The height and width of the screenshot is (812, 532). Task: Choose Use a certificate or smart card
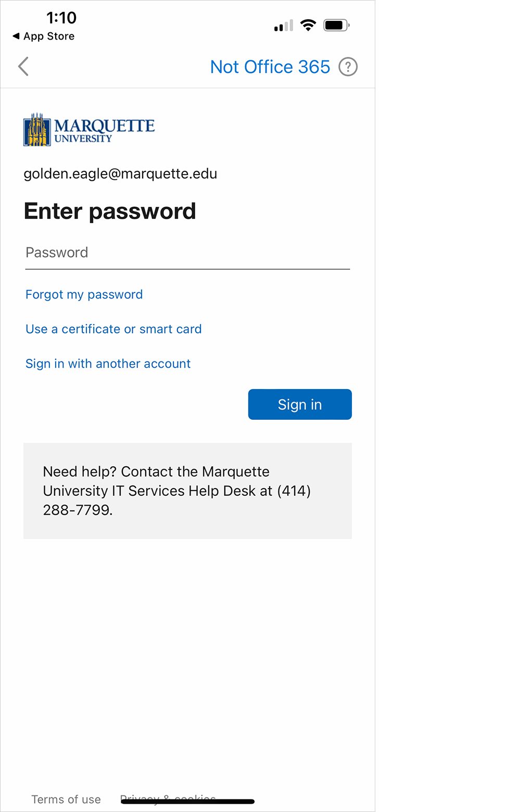point(113,329)
